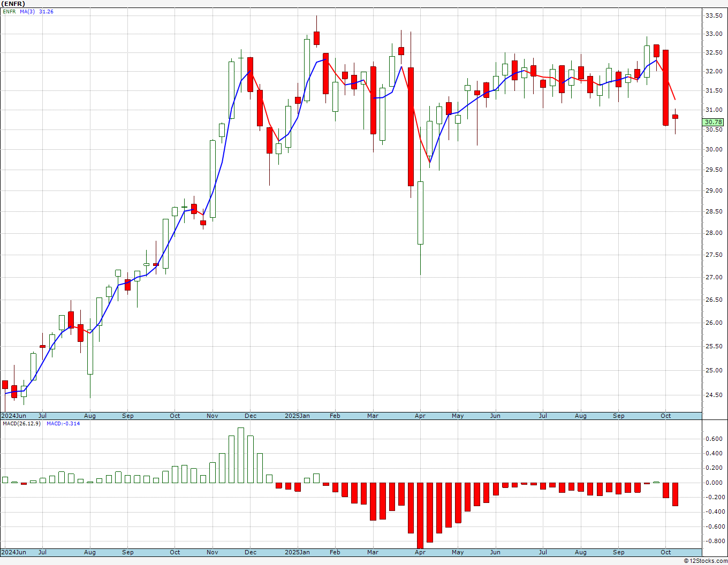Screen dimensions: 728x565
Task: Click the 26.00 price axis label
Action: (714, 323)
